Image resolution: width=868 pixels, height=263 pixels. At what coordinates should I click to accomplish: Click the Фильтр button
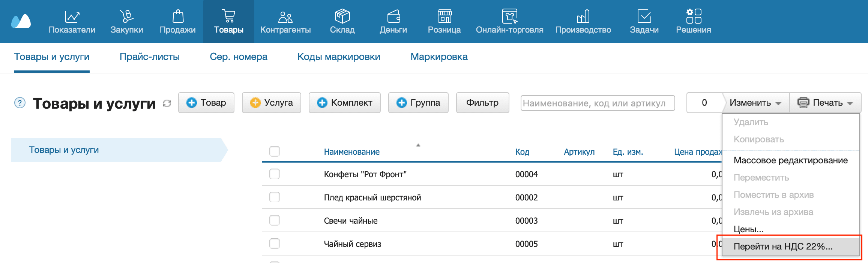tap(482, 103)
